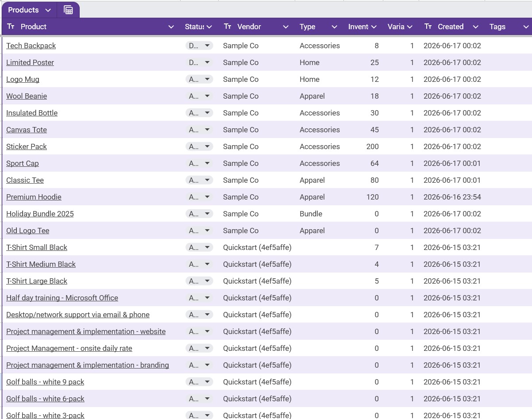
Task: Open the Sport Cap product link
Action: pyautogui.click(x=23, y=163)
